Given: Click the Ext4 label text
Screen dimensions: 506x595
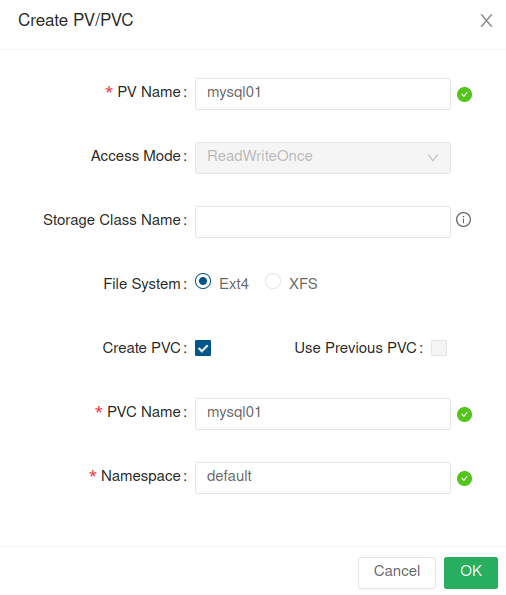Looking at the screenshot, I should pos(234,284).
